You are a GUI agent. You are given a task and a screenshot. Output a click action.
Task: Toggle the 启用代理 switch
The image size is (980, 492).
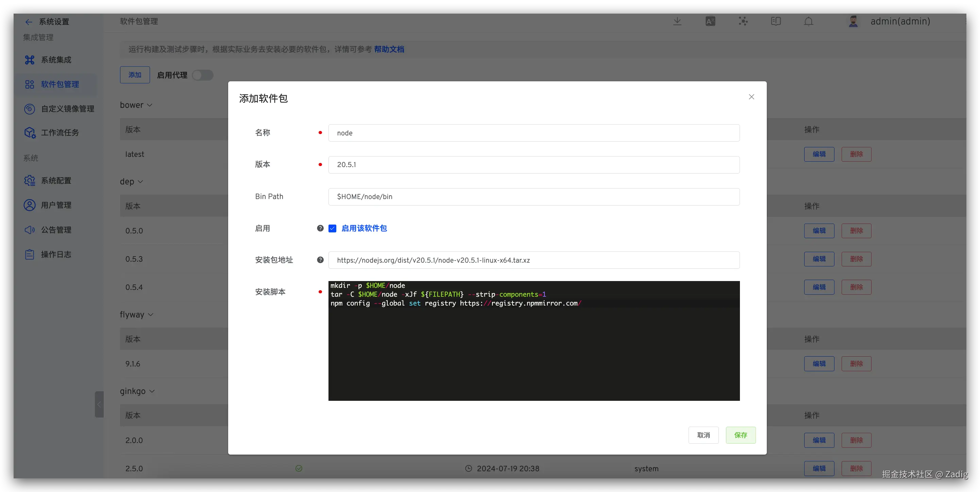203,75
